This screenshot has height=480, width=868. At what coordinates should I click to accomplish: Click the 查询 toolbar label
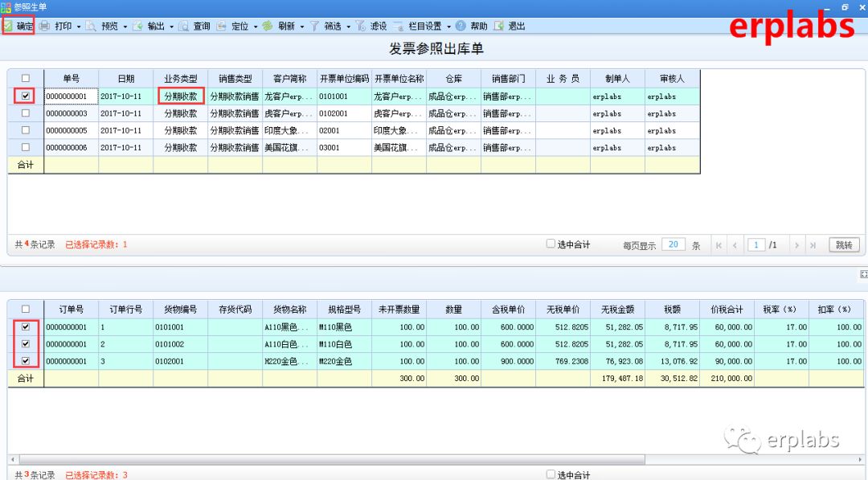tap(202, 26)
